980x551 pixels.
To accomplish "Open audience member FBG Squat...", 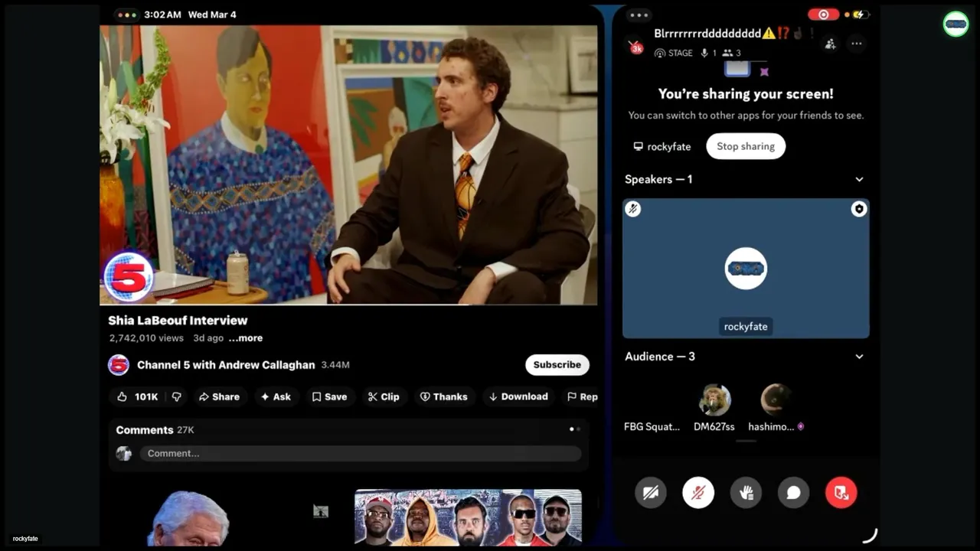I will click(652, 426).
